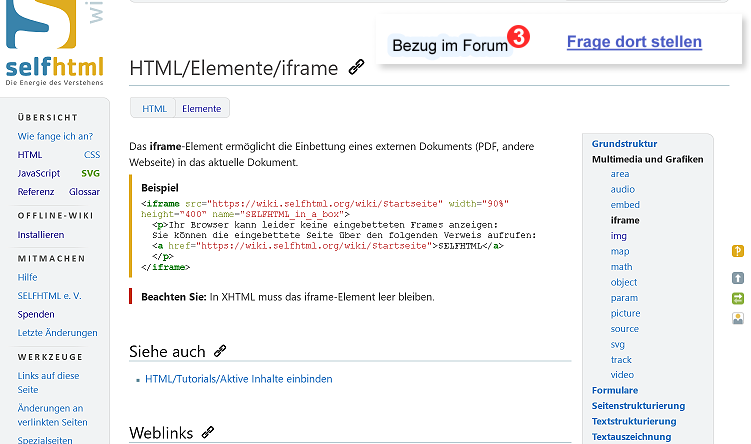Click the red notification badge showing 3

pyautogui.click(x=518, y=37)
